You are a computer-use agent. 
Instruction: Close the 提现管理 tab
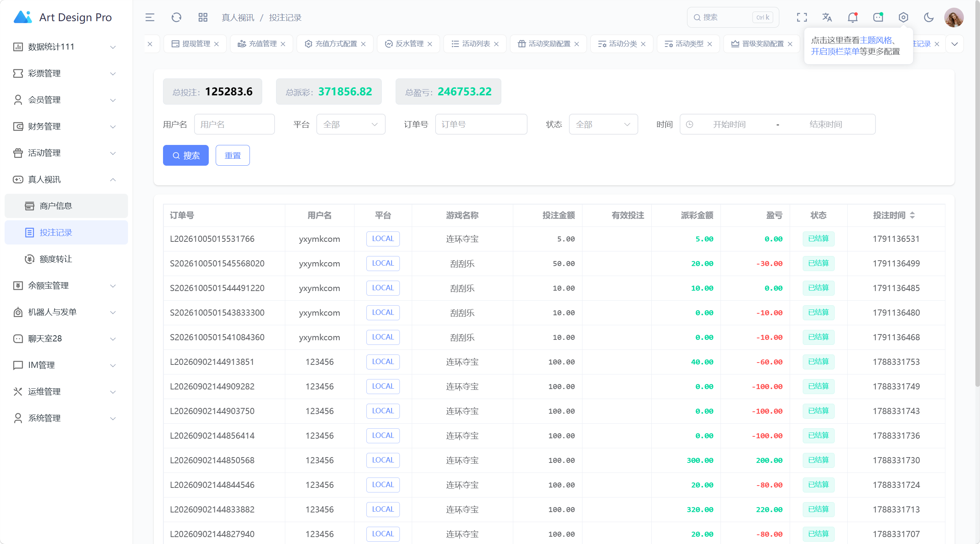click(x=216, y=44)
